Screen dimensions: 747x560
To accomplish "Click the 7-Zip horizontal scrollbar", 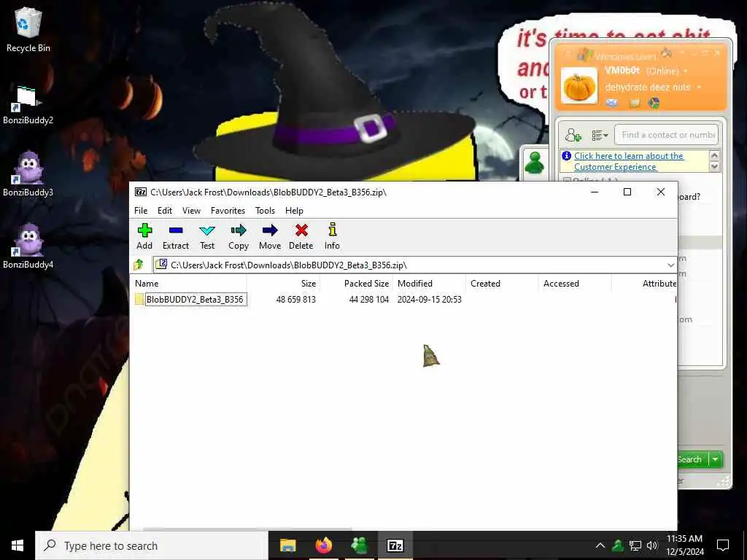I will click(x=248, y=529).
